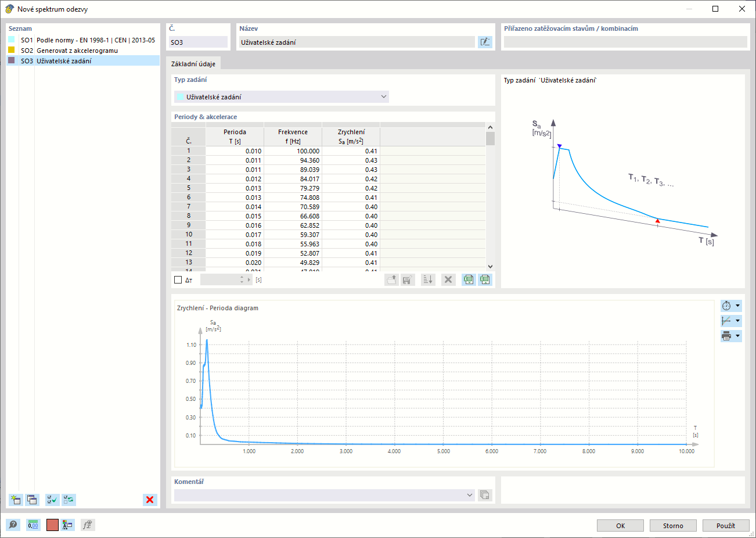Click the Č. field showing SO3

(198, 42)
